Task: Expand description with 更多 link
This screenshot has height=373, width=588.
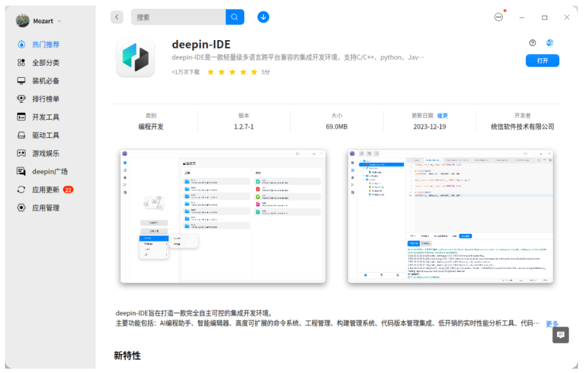Action: (552, 323)
